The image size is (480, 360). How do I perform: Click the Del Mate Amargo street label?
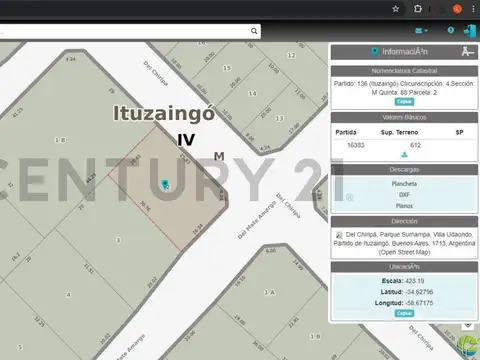[257, 220]
